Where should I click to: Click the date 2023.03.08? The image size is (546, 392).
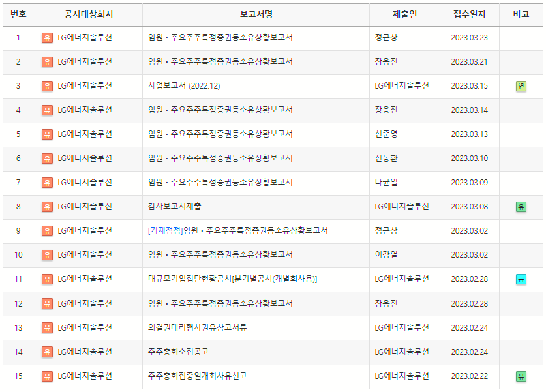470,207
